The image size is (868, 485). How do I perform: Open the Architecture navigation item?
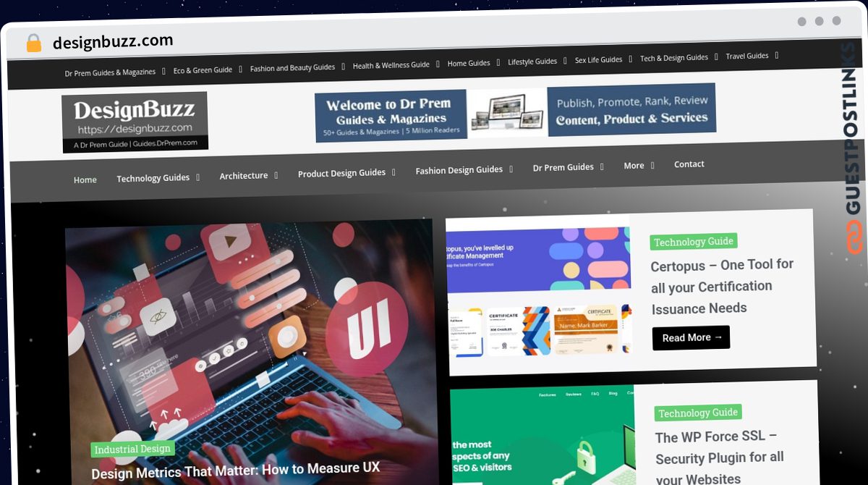[244, 175]
